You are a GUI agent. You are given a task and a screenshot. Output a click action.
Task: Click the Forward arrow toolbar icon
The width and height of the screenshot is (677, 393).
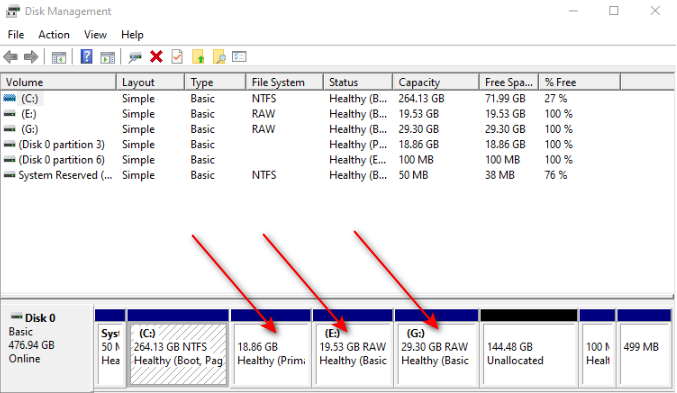[x=31, y=57]
